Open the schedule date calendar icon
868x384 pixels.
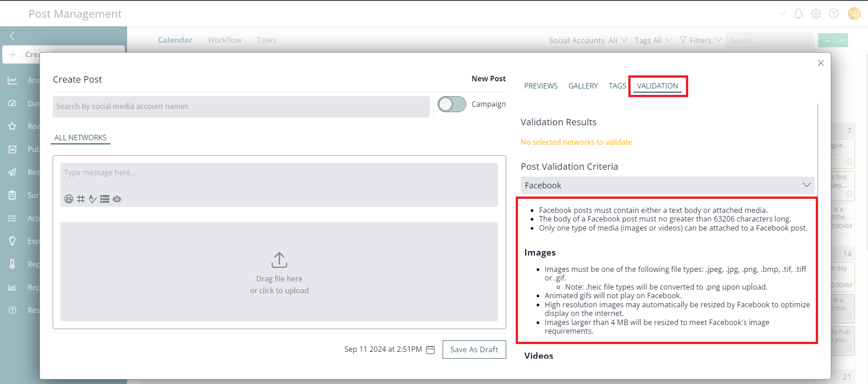[430, 350]
